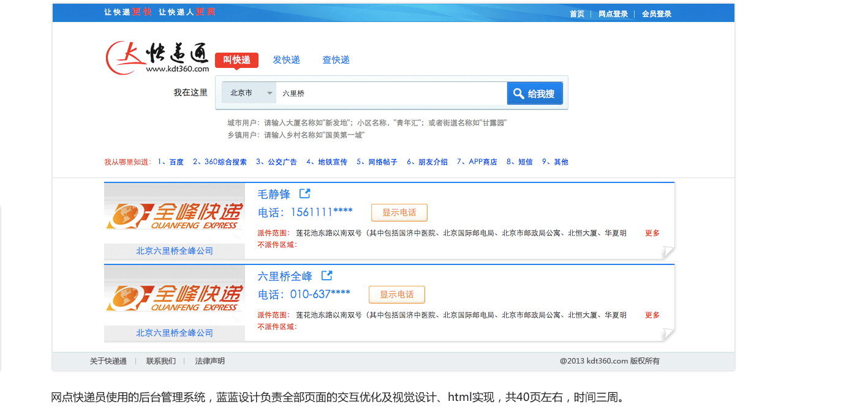The width and height of the screenshot is (868, 407).
Task: Select the 叫快递 tab
Action: [x=236, y=59]
